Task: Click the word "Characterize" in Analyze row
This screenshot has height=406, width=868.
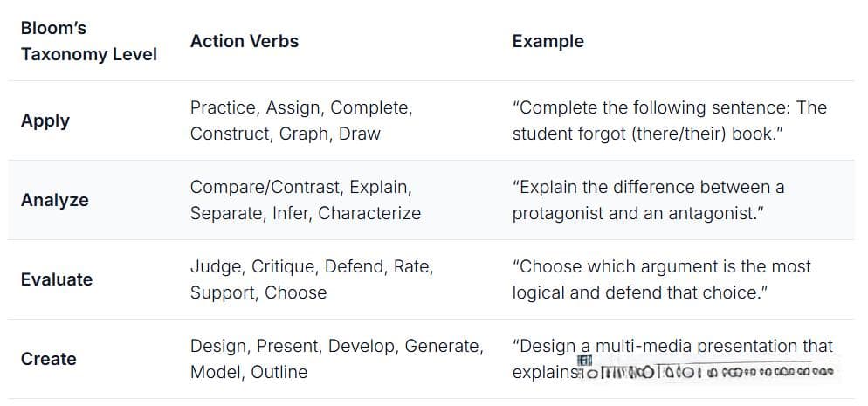Action: click(x=369, y=214)
